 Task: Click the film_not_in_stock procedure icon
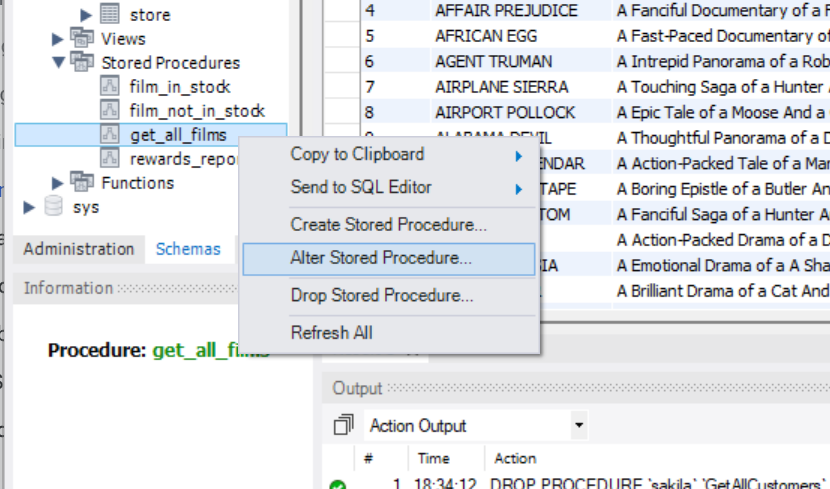(110, 110)
